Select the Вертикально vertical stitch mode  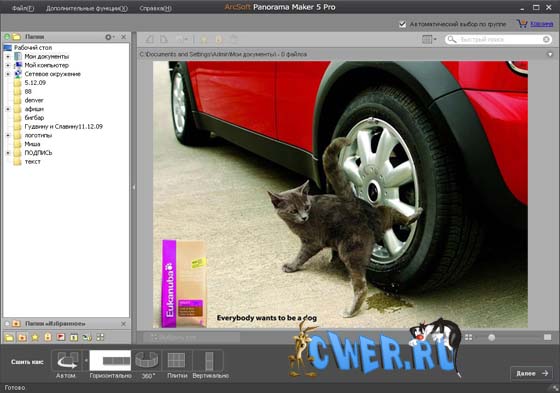click(x=209, y=360)
